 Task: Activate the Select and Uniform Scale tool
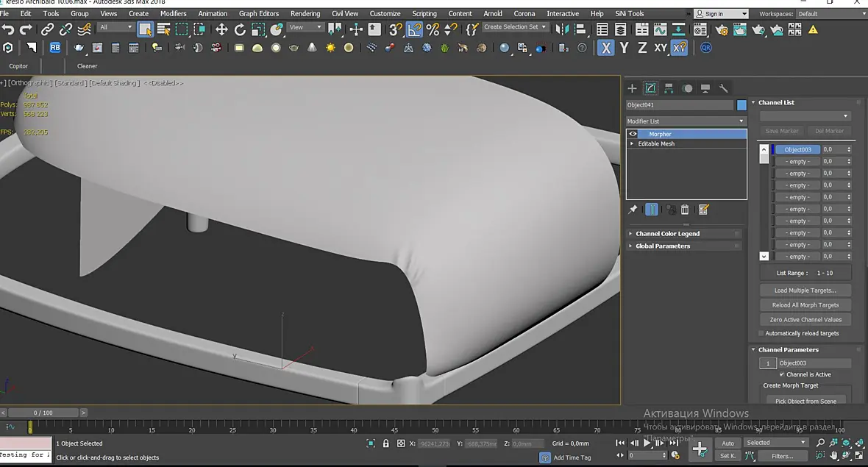[x=258, y=29]
